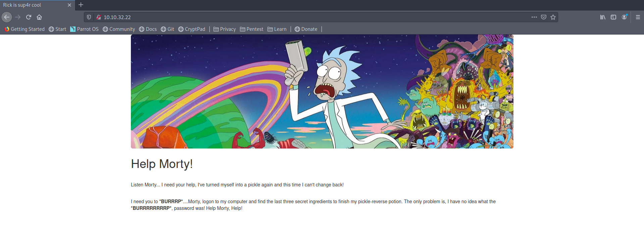644x231 pixels.
Task: Bookmark this page with the star
Action: 553,17
